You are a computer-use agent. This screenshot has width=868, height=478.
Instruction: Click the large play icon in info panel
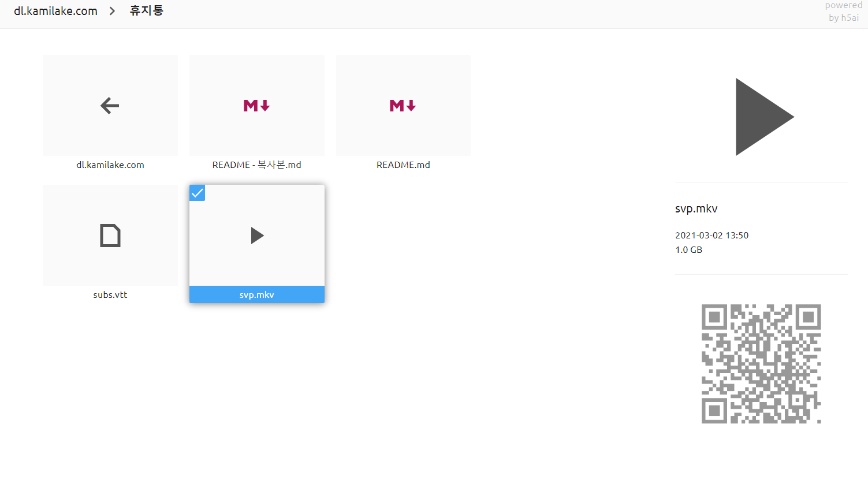pyautogui.click(x=764, y=117)
